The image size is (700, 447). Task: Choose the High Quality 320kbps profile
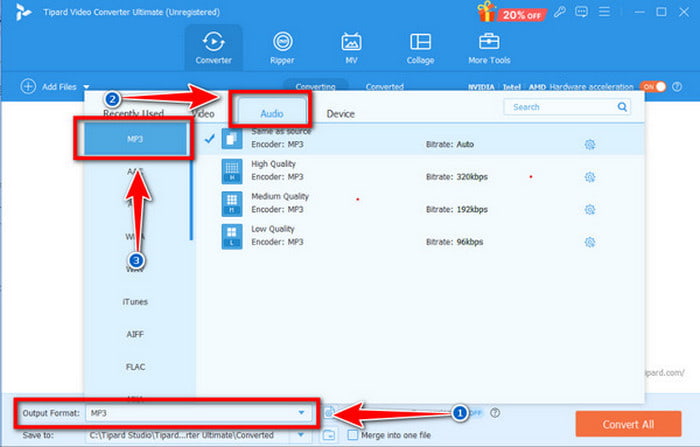(x=421, y=171)
